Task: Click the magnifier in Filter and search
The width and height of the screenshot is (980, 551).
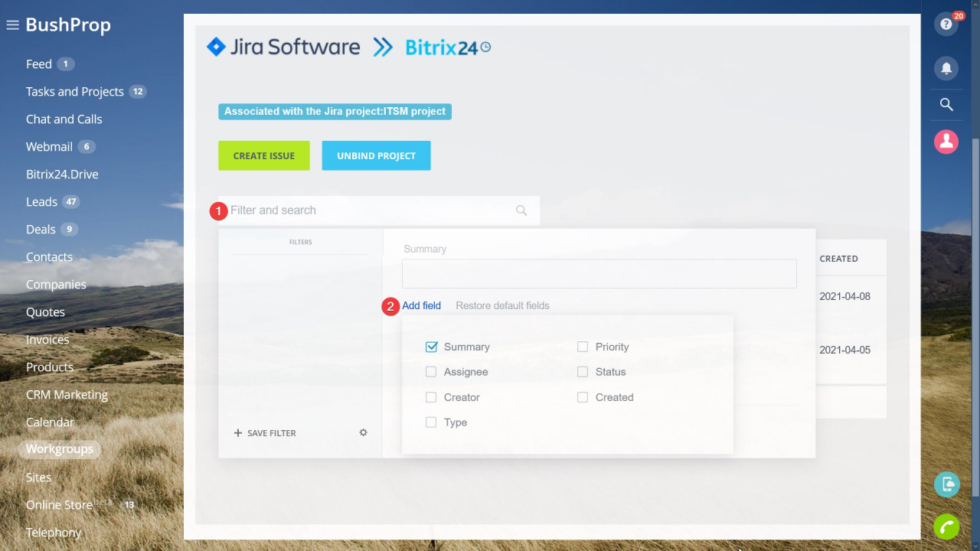Action: [521, 210]
